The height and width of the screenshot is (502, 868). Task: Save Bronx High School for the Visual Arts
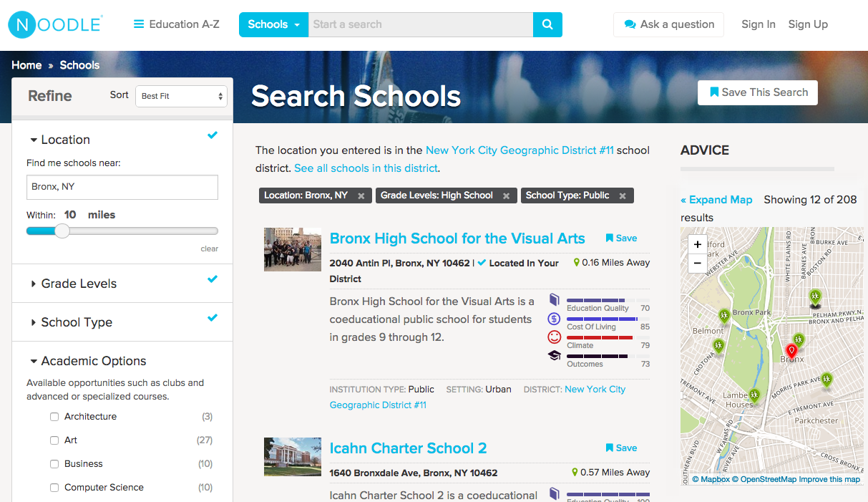pos(621,238)
